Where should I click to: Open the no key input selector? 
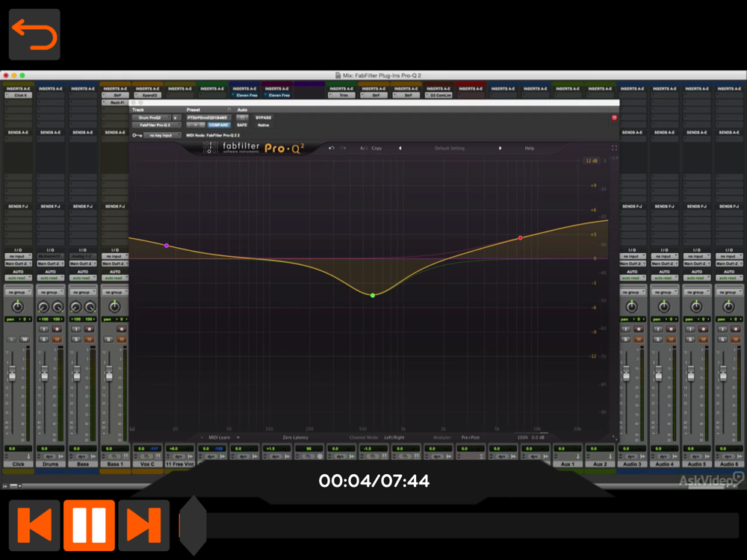162,135
